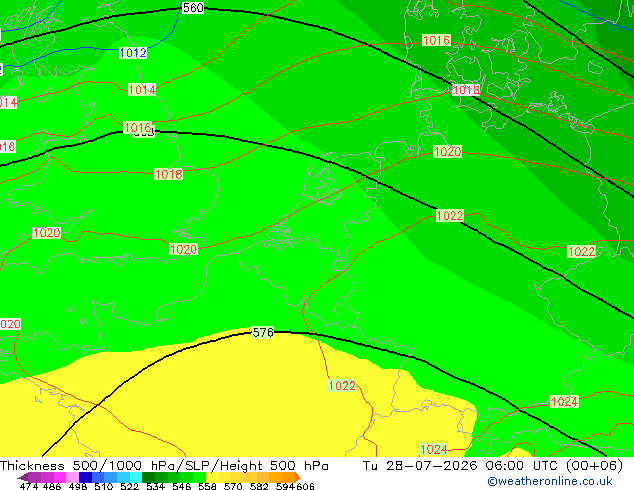Click the 1022 label sitting on the black contour line
This screenshot has height=490, width=634.
click(450, 215)
